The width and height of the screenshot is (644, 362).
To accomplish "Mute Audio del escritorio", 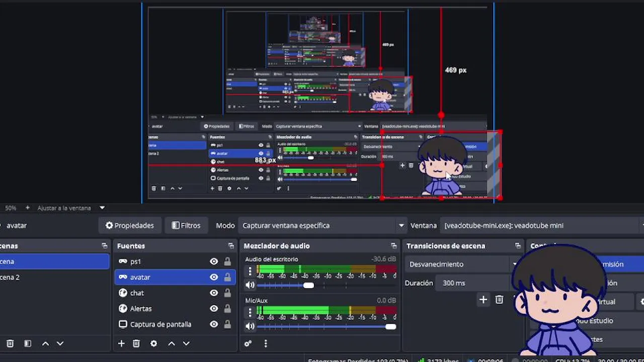I will tap(250, 285).
